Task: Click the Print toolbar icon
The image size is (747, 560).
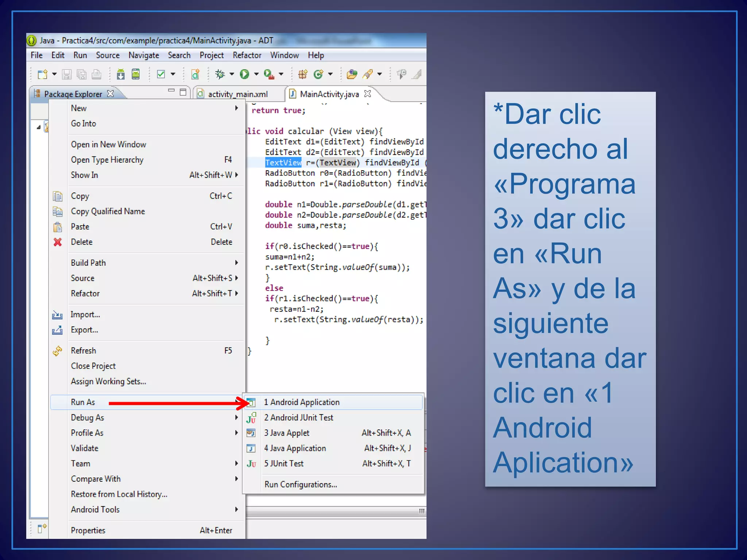Action: pyautogui.click(x=96, y=74)
